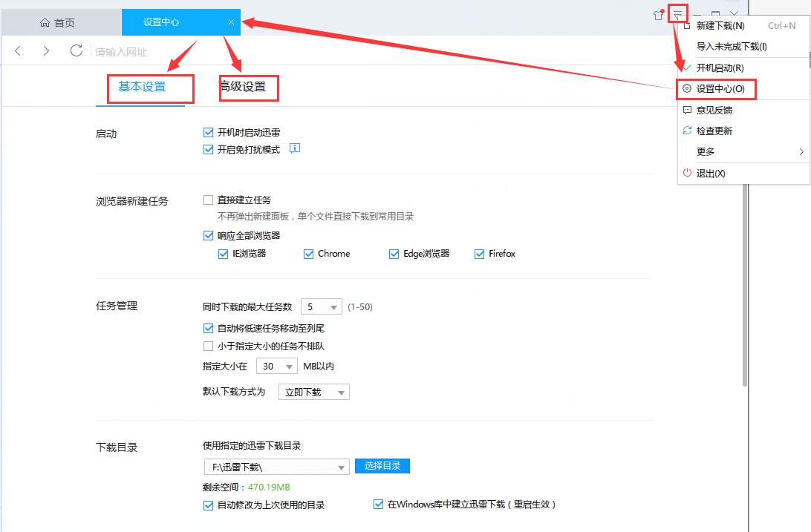This screenshot has width=811, height=532.
Task: Select 检查更新 from the menu
Action: (x=715, y=130)
